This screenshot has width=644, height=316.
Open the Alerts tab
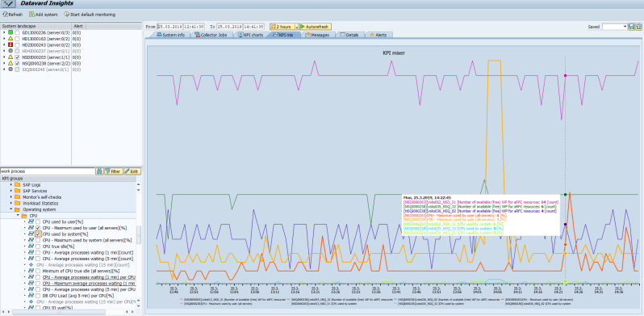point(378,35)
